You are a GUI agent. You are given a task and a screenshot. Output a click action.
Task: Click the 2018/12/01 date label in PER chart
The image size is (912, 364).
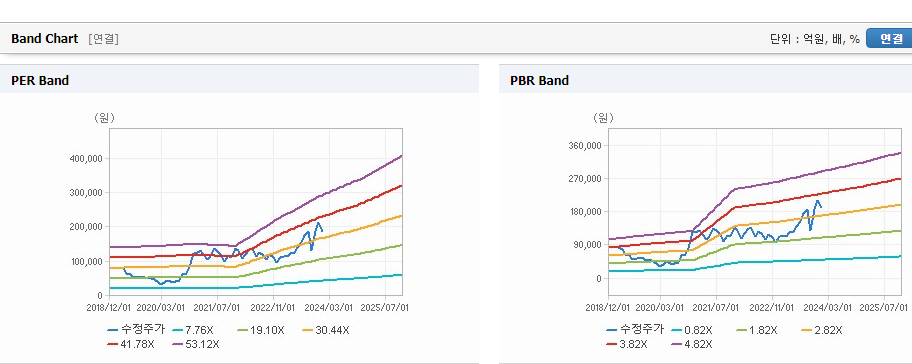(x=109, y=307)
